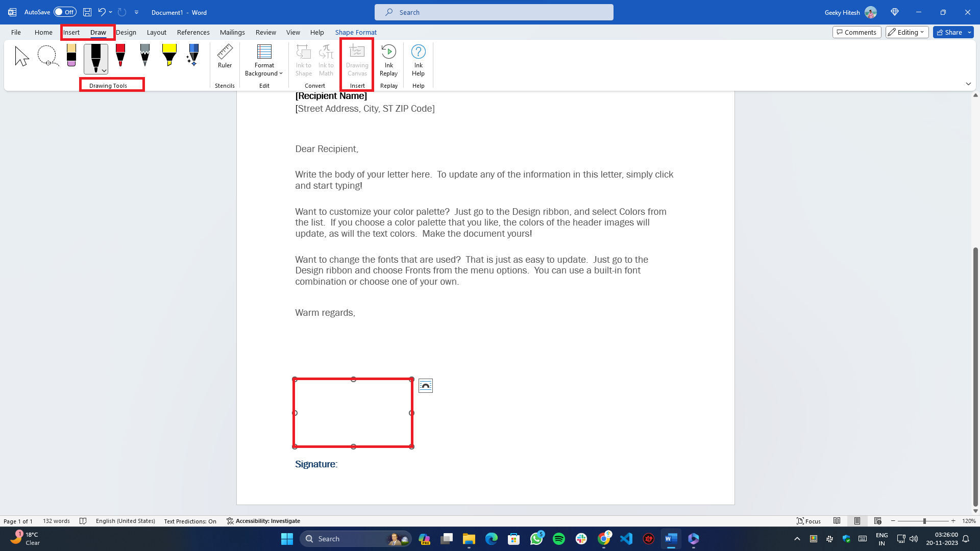Choose the blue Action Pen
Image resolution: width=980 pixels, height=551 pixels.
(193, 55)
